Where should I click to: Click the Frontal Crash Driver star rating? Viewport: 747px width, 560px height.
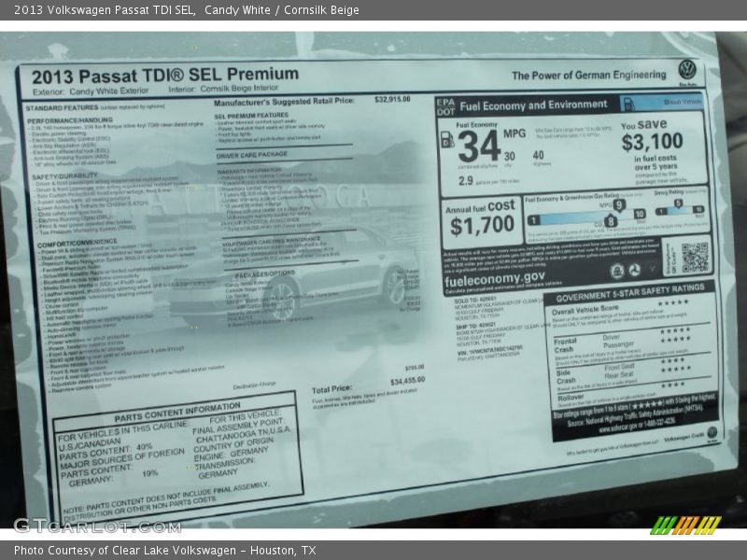675,330
